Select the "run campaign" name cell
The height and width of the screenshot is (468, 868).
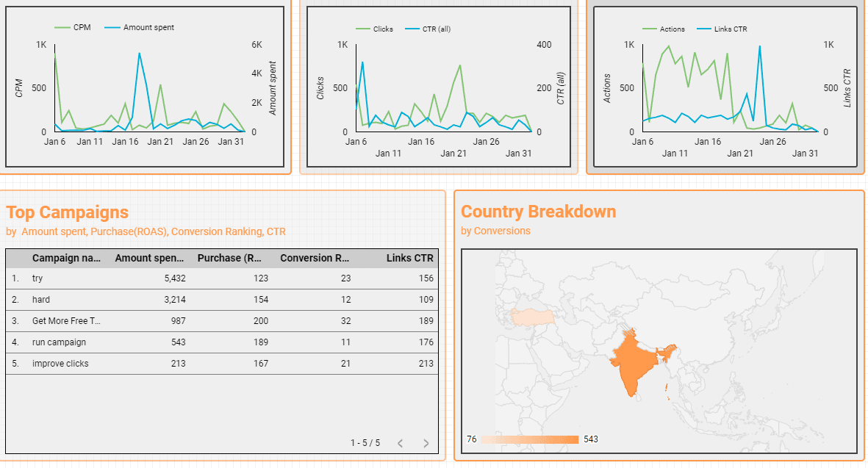point(60,342)
